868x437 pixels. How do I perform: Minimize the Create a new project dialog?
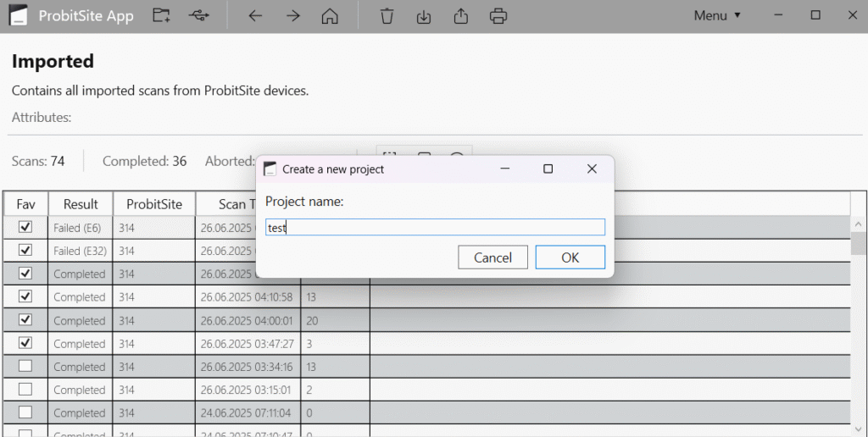pyautogui.click(x=504, y=169)
